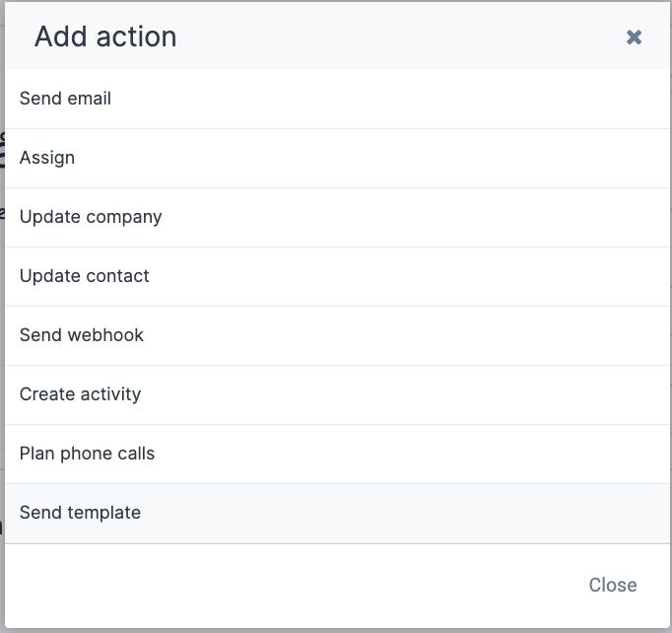Screen dimensions: 672x633
Task: Select the Update contact action
Action: pyautogui.click(x=337, y=277)
